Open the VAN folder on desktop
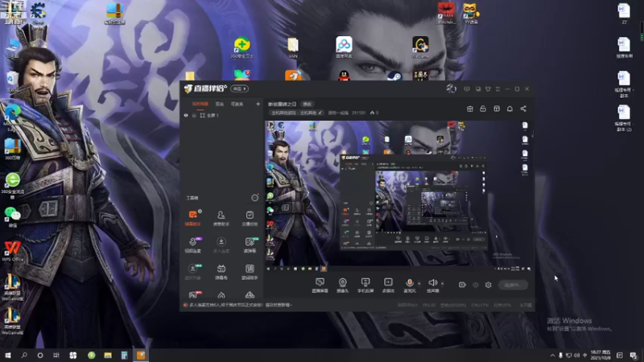The width and height of the screenshot is (644, 362). (293, 48)
